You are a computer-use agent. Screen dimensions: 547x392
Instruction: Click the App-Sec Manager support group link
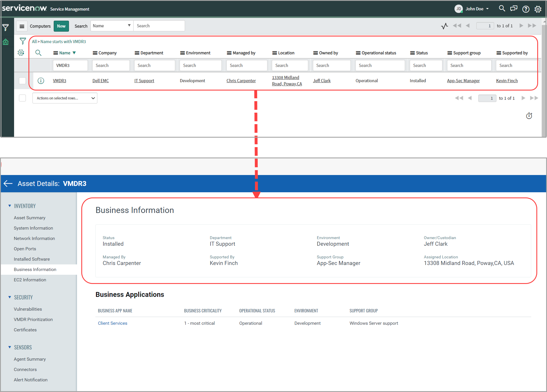(463, 81)
